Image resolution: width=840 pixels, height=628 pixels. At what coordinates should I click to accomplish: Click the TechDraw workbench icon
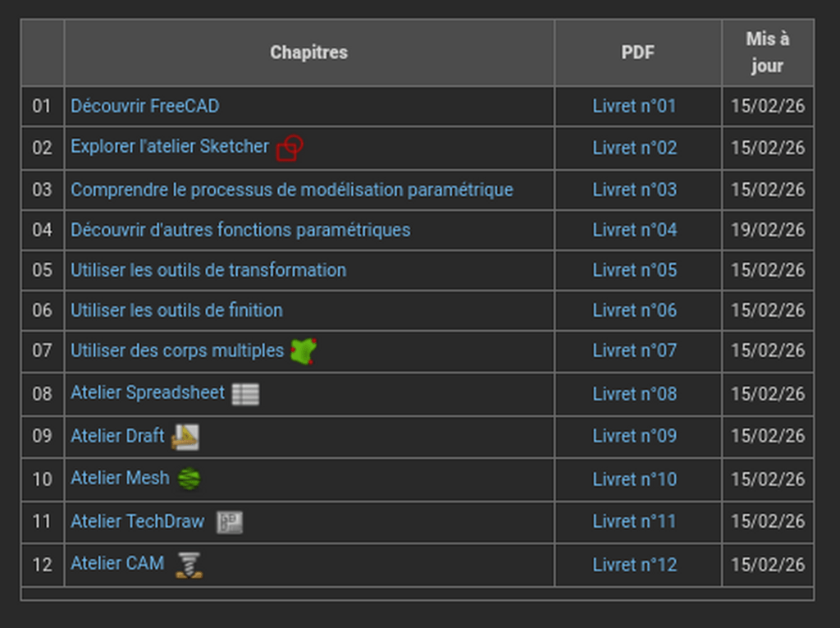pos(229,522)
